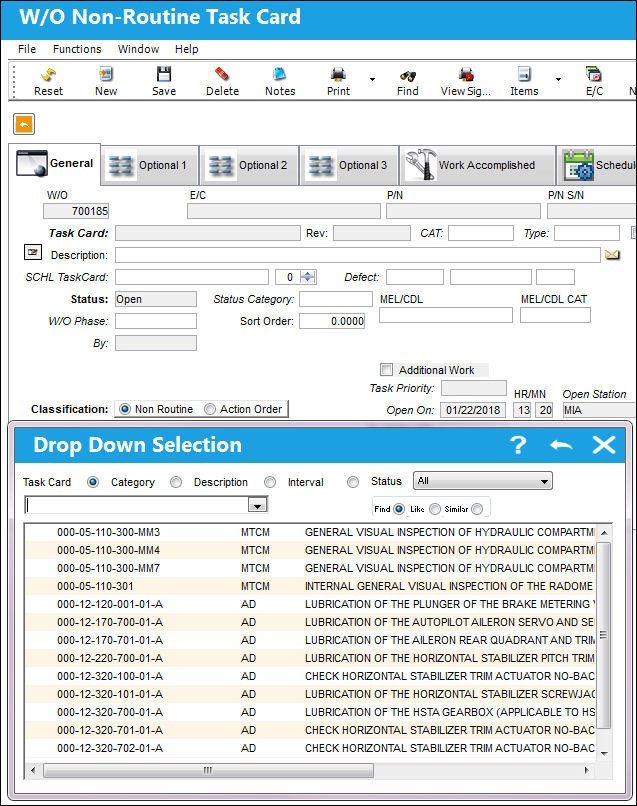Open the File menu
This screenshot has height=806, width=637.
(27, 49)
